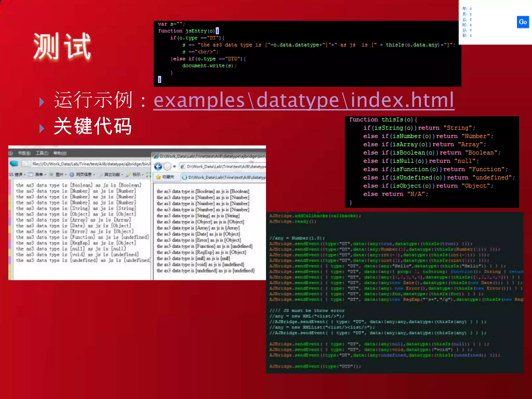Click comment '//// JS must be throw error'
Screen dimensions: 532x399
[307, 310]
